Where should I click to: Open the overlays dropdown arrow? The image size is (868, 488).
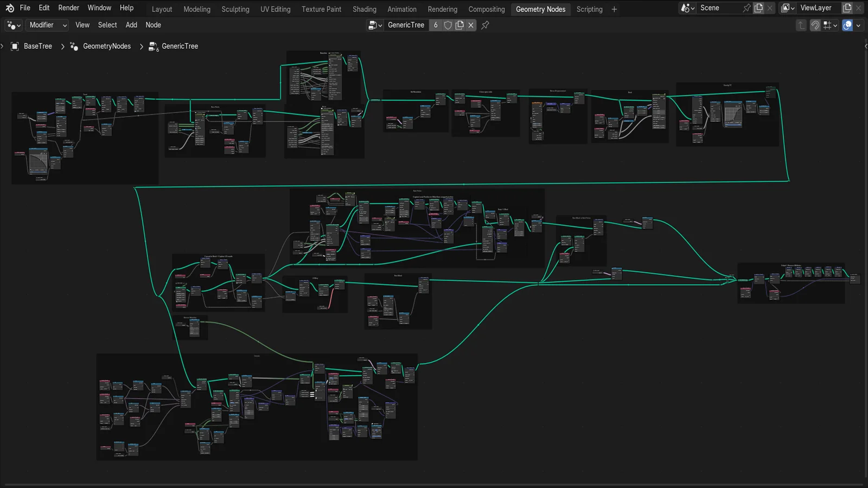pos(858,25)
